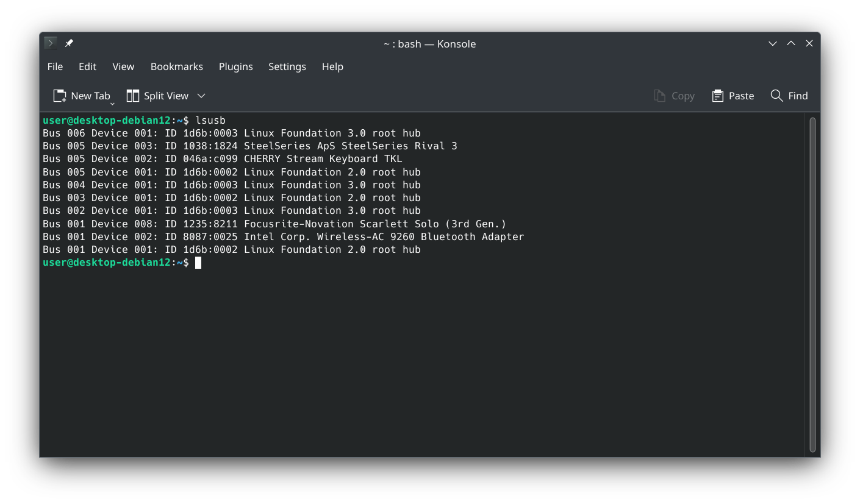Click the ID '1038:1824' value
The width and height of the screenshot is (860, 504).
pos(210,146)
